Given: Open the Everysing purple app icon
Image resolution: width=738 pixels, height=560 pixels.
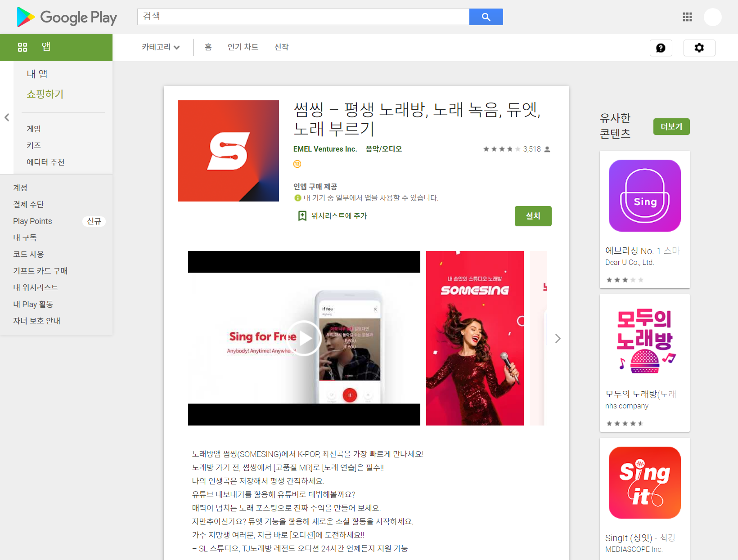Looking at the screenshot, I should click(645, 196).
